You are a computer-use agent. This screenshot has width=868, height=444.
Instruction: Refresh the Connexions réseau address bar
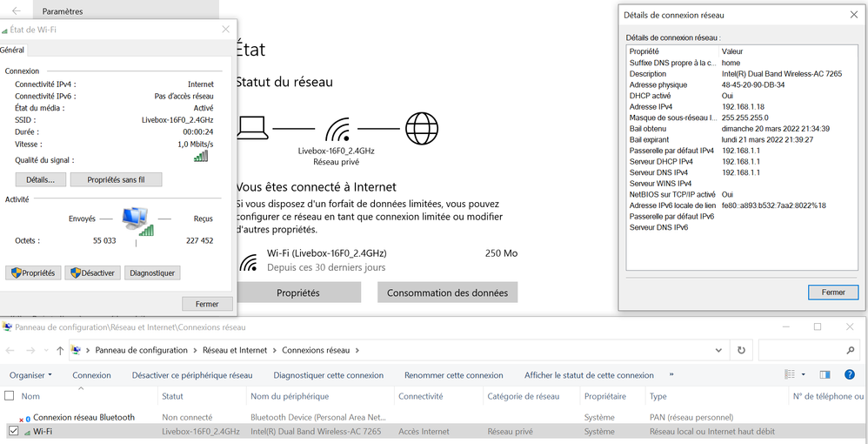[740, 350]
